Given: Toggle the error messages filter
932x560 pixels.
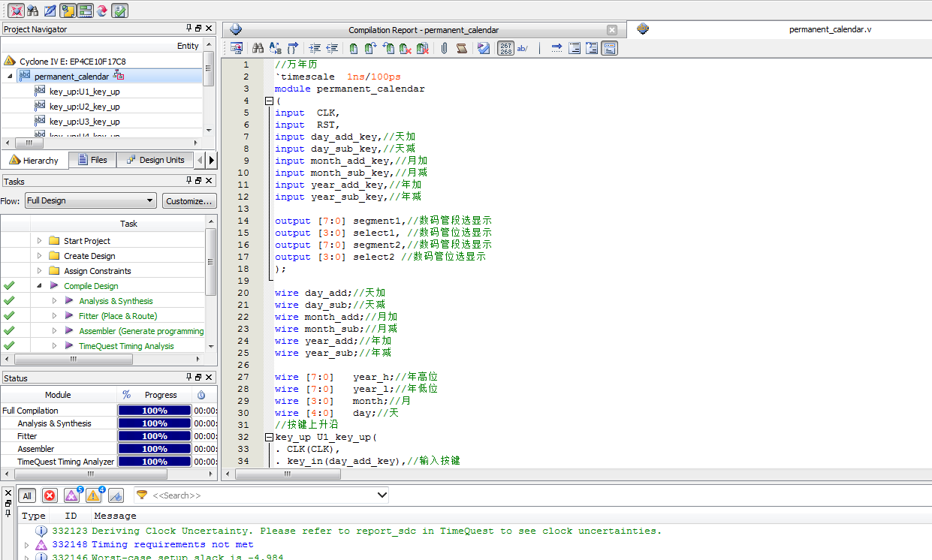Looking at the screenshot, I should 50,495.
